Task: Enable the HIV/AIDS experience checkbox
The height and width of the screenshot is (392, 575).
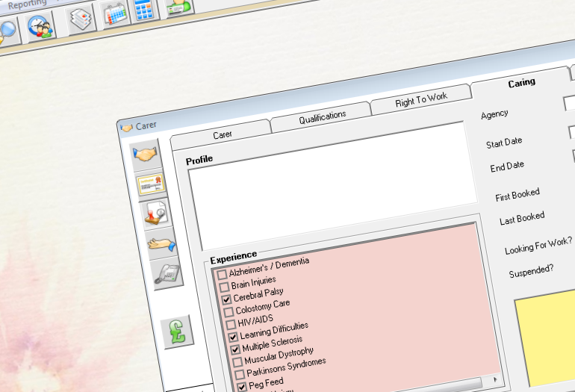Action: [x=231, y=324]
